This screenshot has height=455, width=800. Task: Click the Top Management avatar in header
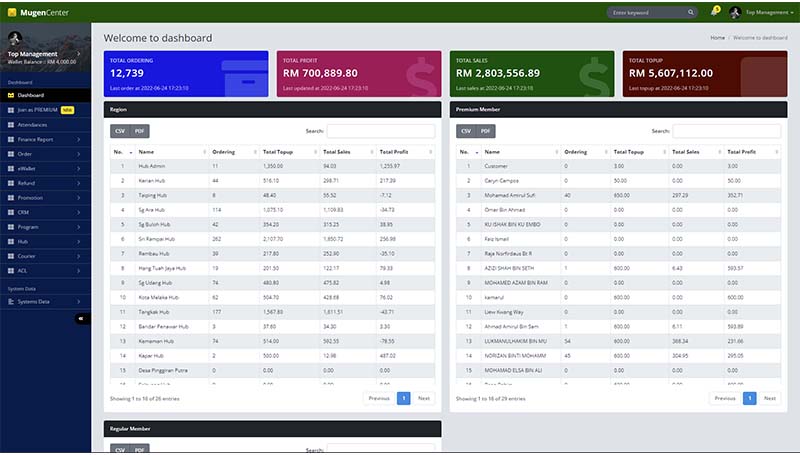[735, 13]
